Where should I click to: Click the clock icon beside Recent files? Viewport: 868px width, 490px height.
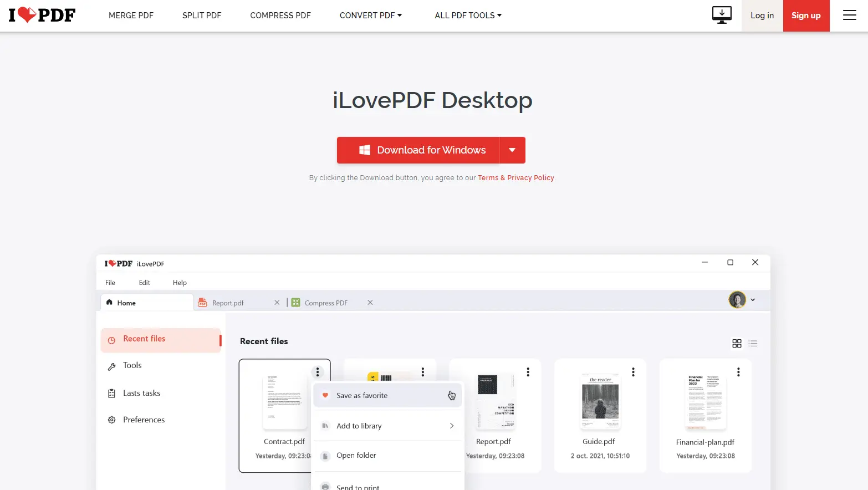pos(111,340)
